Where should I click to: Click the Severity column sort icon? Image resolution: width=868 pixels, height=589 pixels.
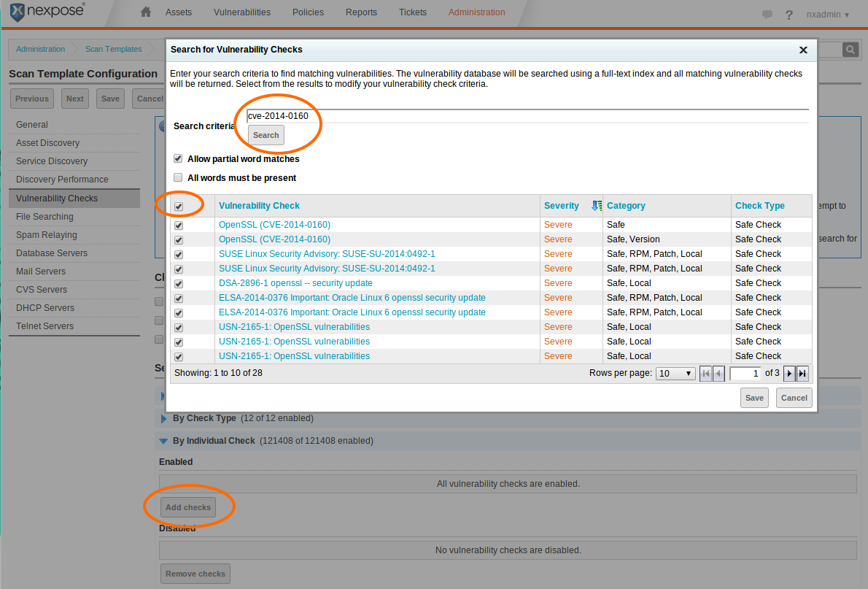597,206
